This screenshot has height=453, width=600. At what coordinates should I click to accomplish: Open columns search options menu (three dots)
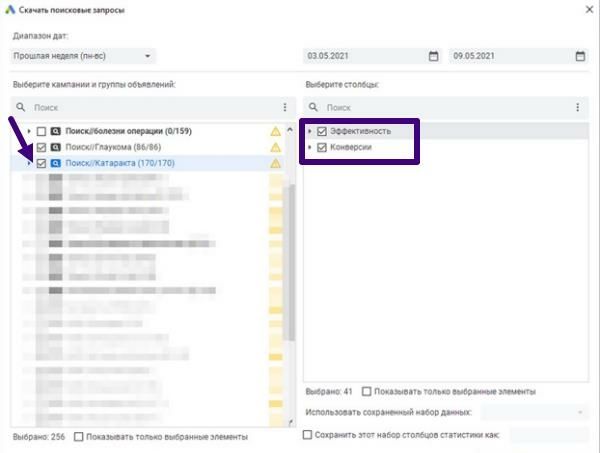coord(577,108)
